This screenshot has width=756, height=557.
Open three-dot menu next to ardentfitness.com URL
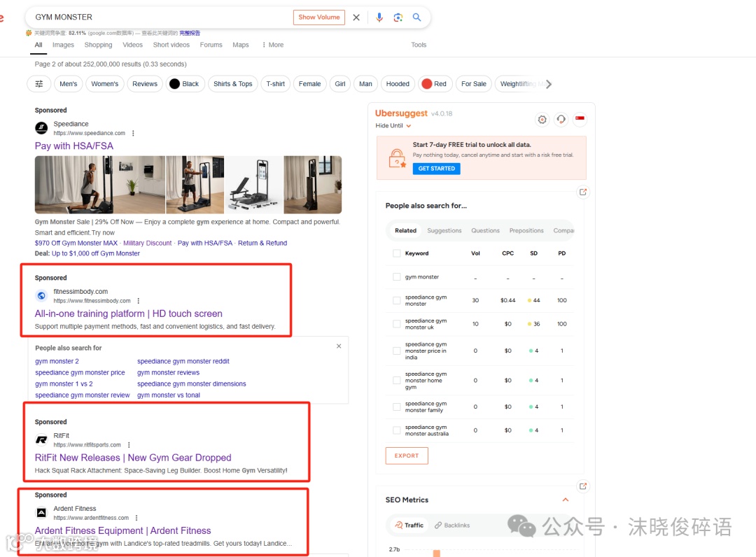pos(136,518)
